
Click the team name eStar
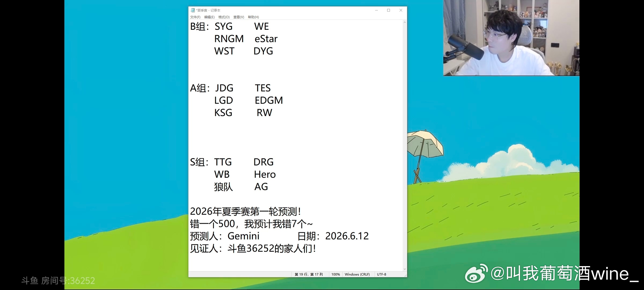pyautogui.click(x=266, y=39)
